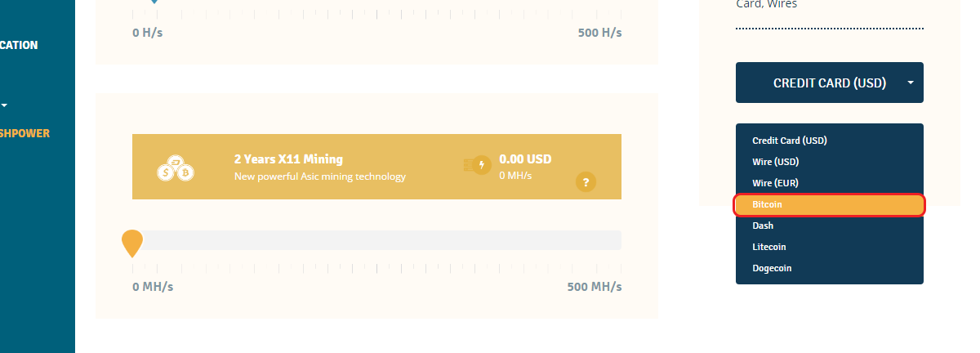
Task: Open the CREDIT CARD (USD) payment dropdown
Action: pyautogui.click(x=830, y=83)
